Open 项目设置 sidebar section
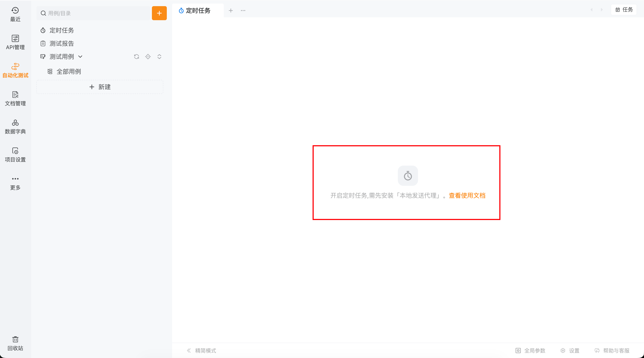644x358 pixels. pyautogui.click(x=15, y=155)
